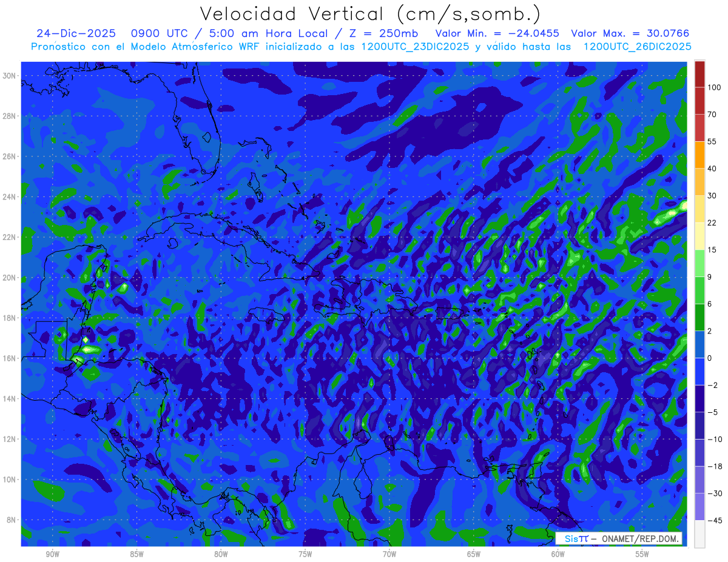
Task: Click the '60W' longitude label
Action: (x=558, y=554)
